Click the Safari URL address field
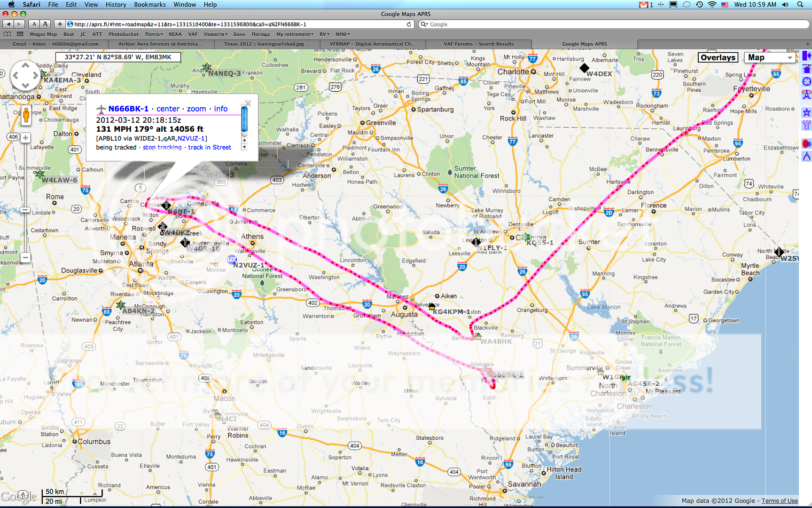Screen dimensions: 812x508 coord(235,24)
